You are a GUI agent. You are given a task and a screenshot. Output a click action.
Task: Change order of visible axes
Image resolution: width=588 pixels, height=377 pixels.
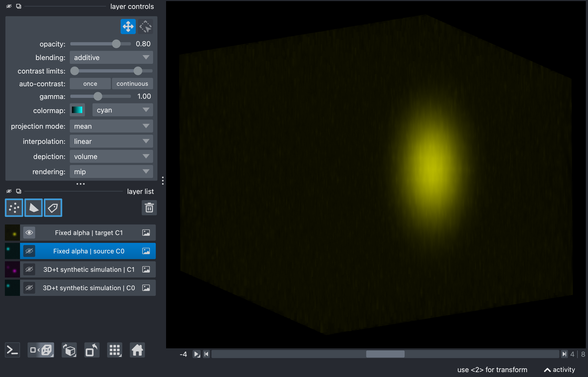click(x=69, y=350)
